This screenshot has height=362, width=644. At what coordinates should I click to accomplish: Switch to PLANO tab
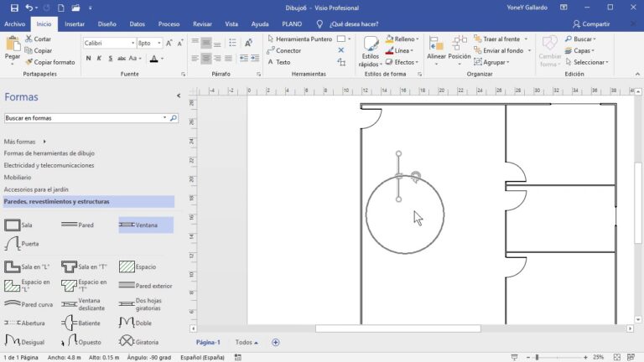292,24
